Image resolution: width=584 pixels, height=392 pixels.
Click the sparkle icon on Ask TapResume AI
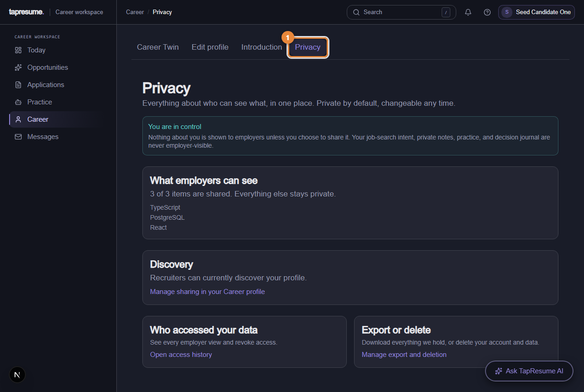[x=499, y=371]
